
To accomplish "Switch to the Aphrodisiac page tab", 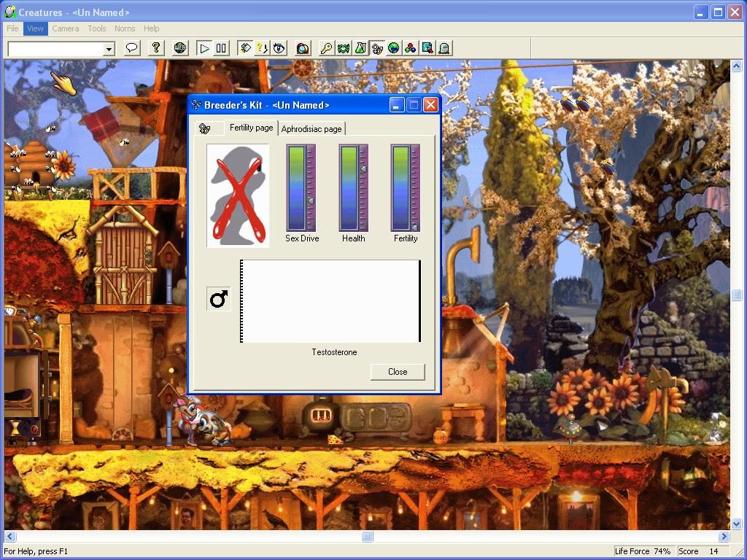I will (311, 129).
